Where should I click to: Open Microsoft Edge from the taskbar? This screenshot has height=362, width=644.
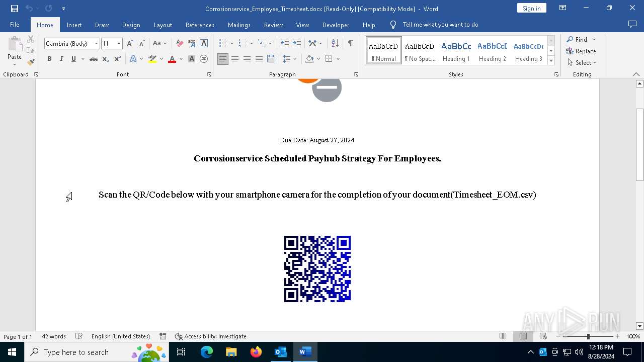click(x=207, y=352)
